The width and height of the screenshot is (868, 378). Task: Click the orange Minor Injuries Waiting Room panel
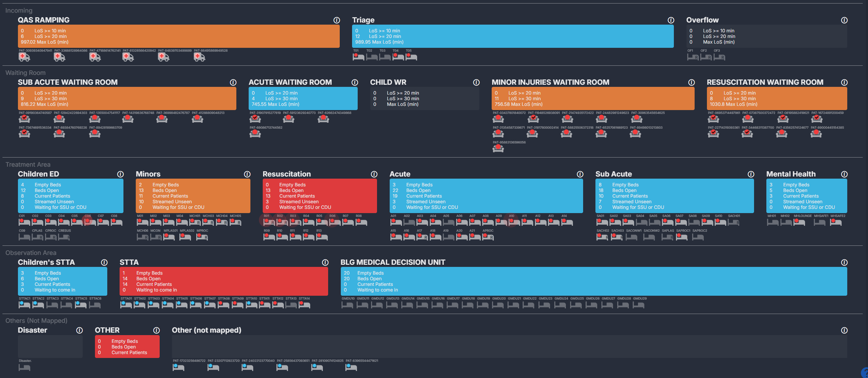pyautogui.click(x=593, y=98)
